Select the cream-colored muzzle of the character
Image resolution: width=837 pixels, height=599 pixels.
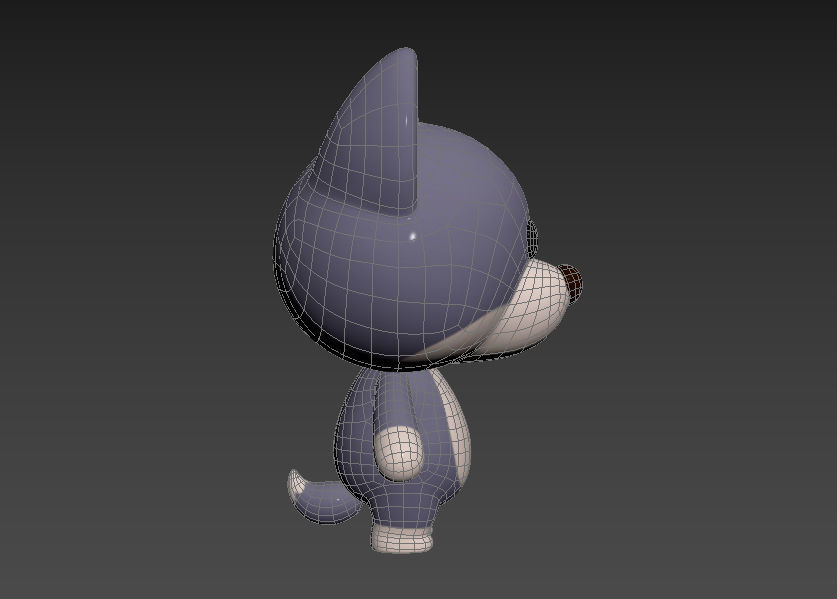526,310
